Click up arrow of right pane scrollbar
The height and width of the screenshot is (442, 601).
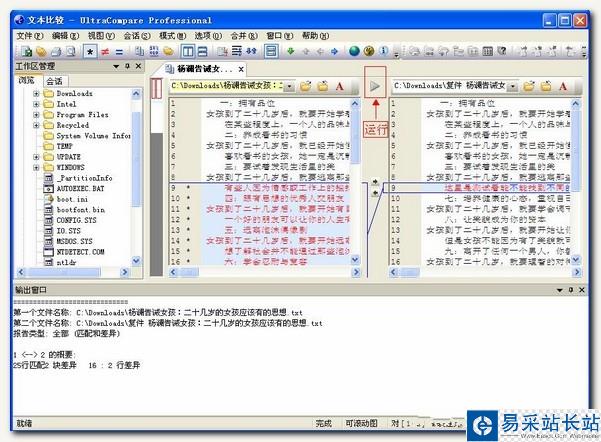(x=576, y=104)
